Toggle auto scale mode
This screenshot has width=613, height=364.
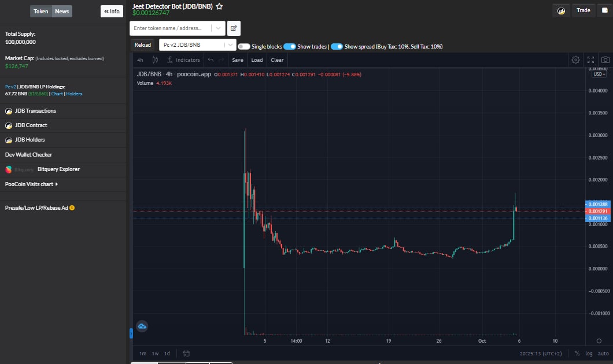(x=603, y=354)
